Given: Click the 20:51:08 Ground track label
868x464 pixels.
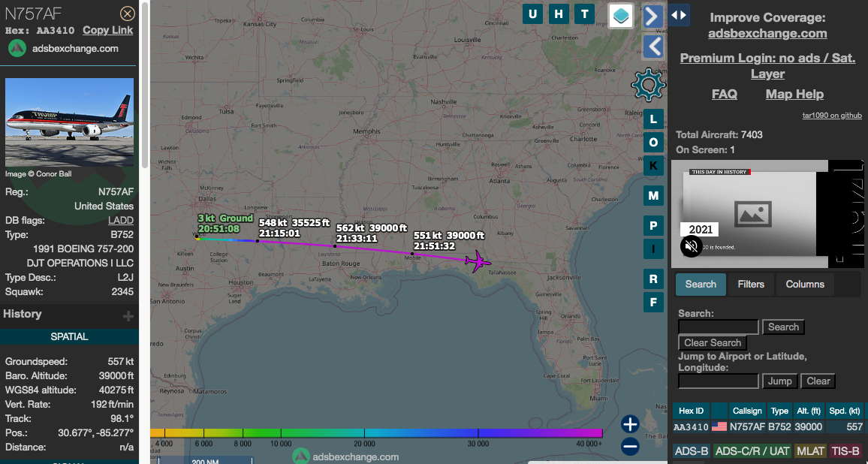Looking at the screenshot, I should pos(225,224).
